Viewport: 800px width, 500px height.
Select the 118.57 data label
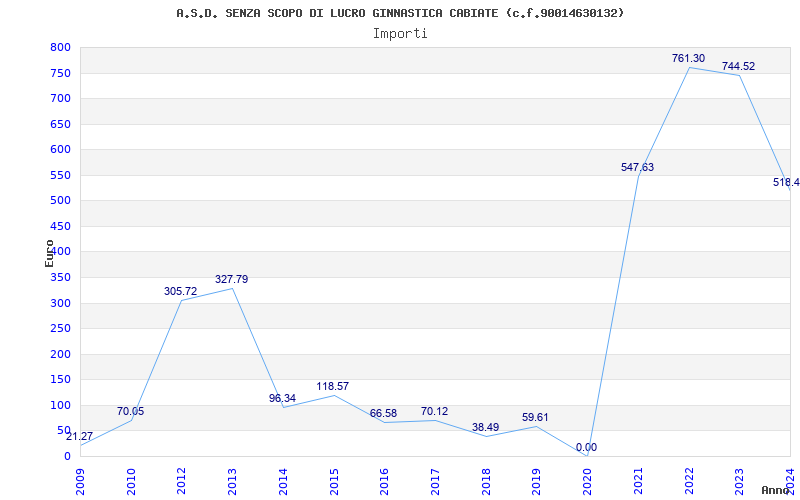[333, 386]
